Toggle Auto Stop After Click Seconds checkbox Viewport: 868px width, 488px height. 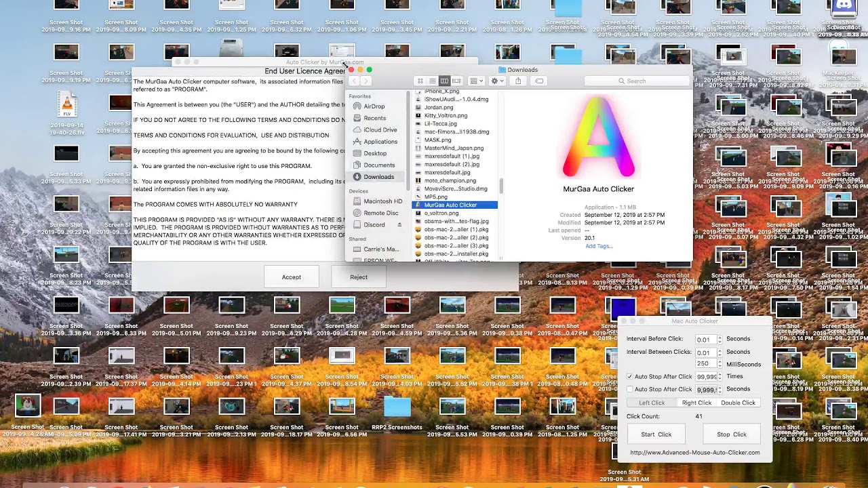pyautogui.click(x=630, y=390)
